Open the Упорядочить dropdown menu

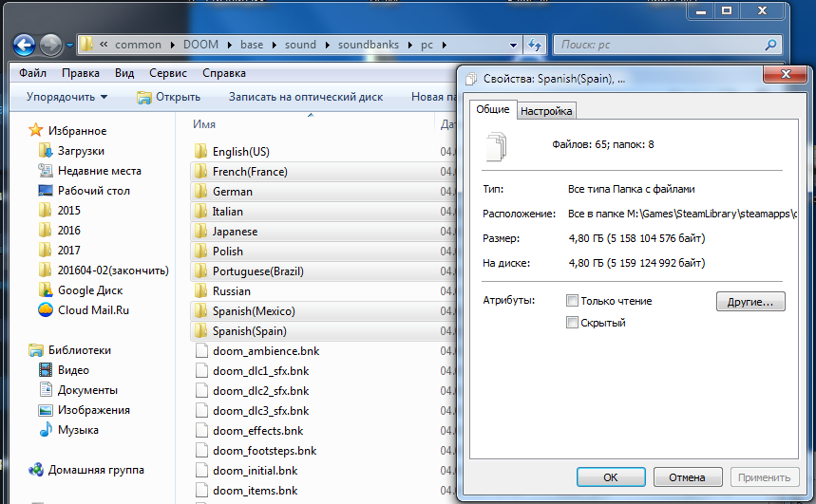[x=66, y=97]
